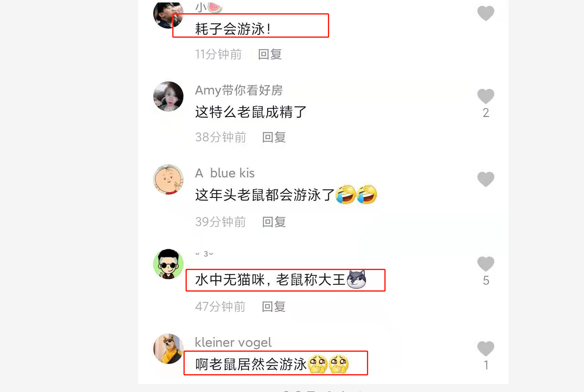
Task: Open username A blue kis
Action: (x=225, y=173)
